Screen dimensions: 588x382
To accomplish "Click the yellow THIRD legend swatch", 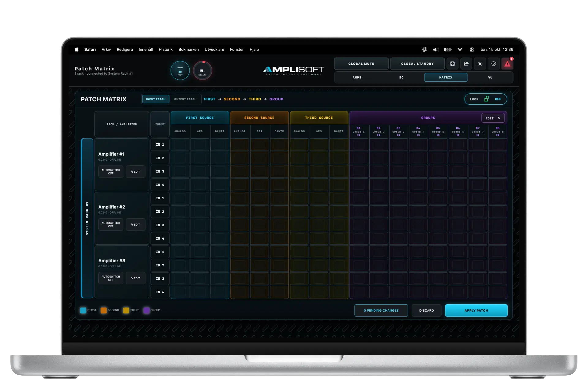I will point(126,310).
